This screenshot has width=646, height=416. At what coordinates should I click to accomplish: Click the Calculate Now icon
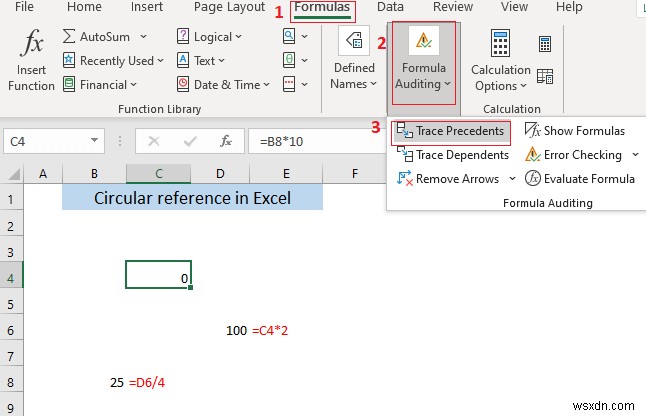click(x=545, y=44)
